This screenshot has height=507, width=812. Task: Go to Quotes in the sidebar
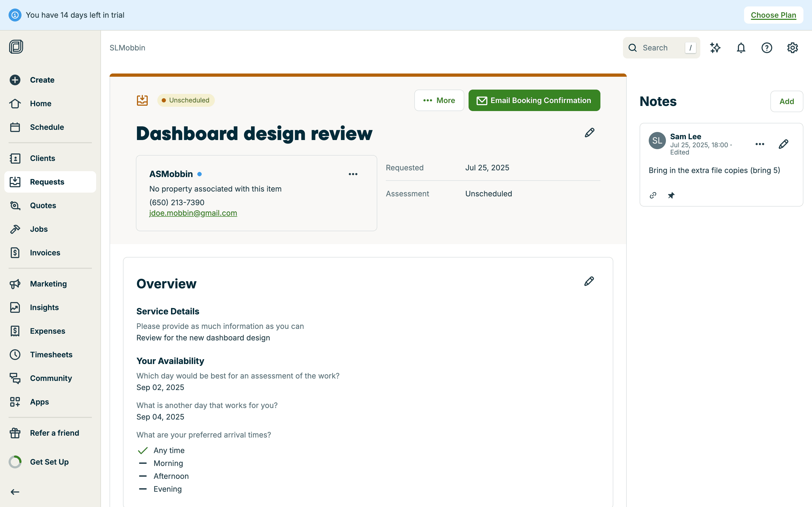(43, 205)
